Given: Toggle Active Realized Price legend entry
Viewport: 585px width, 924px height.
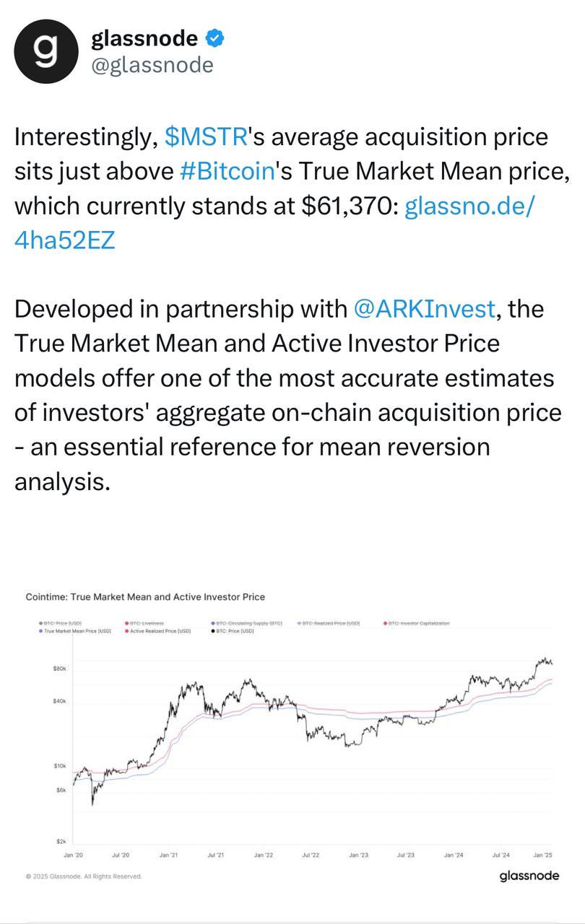Looking at the screenshot, I should (x=159, y=631).
